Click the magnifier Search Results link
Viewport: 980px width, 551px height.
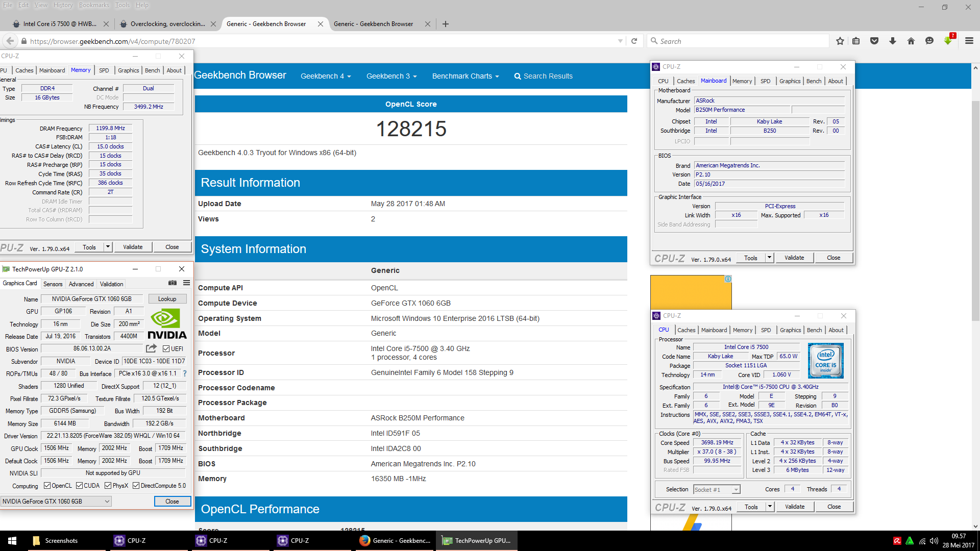[543, 76]
